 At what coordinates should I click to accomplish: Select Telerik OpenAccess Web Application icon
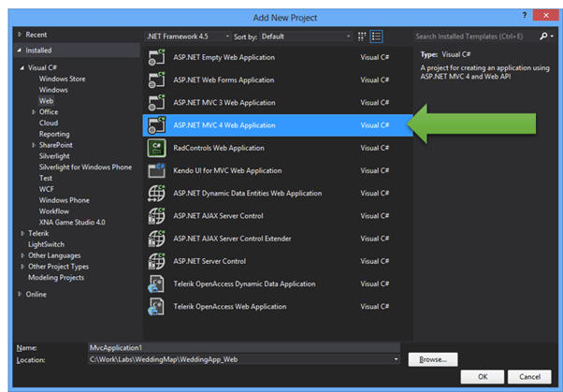[156, 306]
